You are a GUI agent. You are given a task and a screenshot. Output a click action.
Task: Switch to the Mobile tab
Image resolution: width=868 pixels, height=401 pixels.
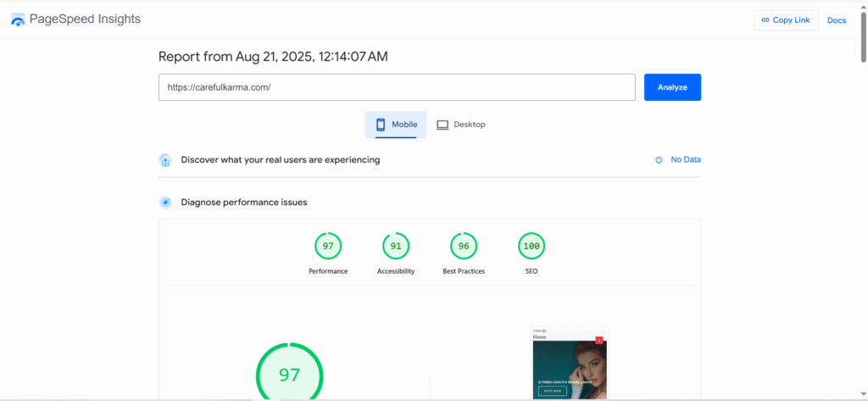click(396, 125)
